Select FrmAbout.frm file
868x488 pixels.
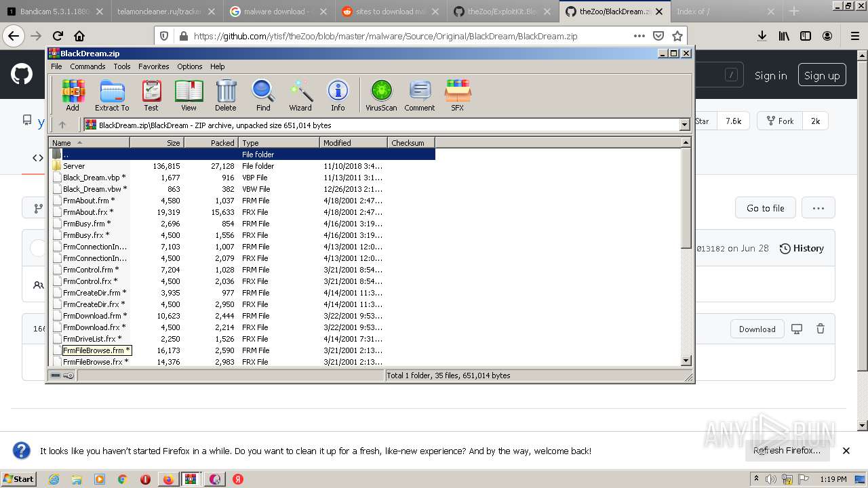coord(241,201)
